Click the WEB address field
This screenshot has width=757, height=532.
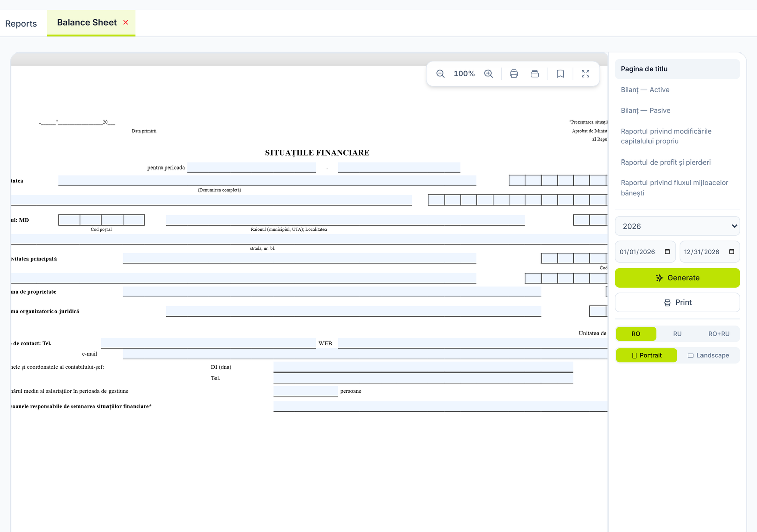tap(472, 343)
